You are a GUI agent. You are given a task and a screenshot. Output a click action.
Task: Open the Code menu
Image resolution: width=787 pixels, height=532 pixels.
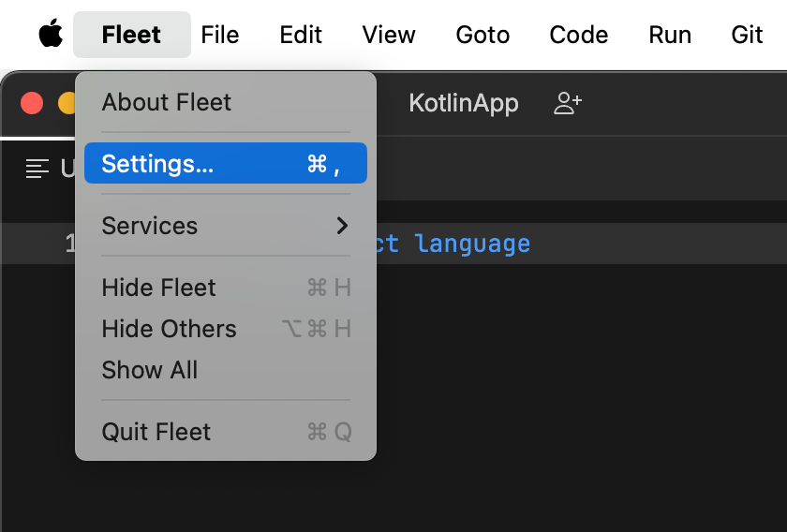[x=579, y=35]
